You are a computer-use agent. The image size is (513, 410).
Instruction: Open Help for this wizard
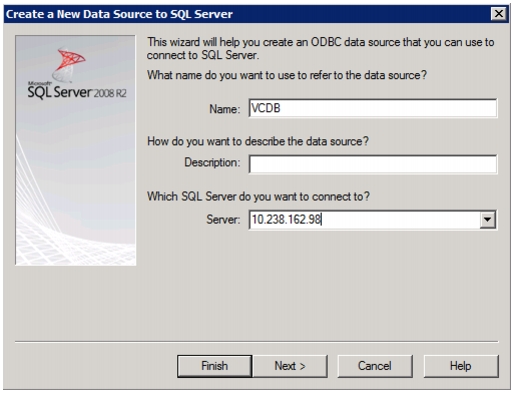pos(461,366)
